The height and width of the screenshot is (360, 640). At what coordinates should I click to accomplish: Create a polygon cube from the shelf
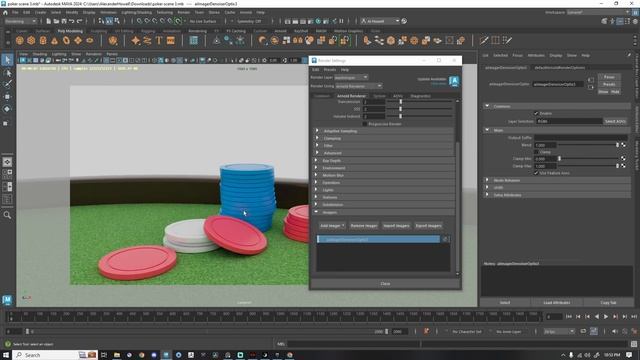pyautogui.click(x=31, y=40)
